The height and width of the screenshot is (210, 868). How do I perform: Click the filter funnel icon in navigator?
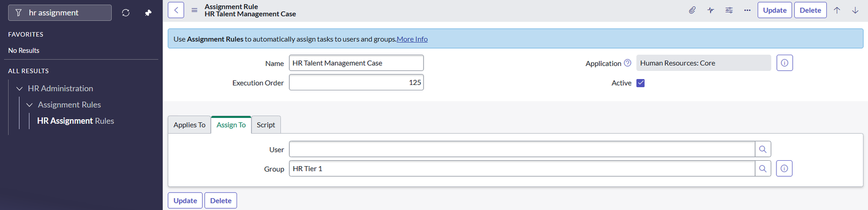pyautogui.click(x=18, y=12)
